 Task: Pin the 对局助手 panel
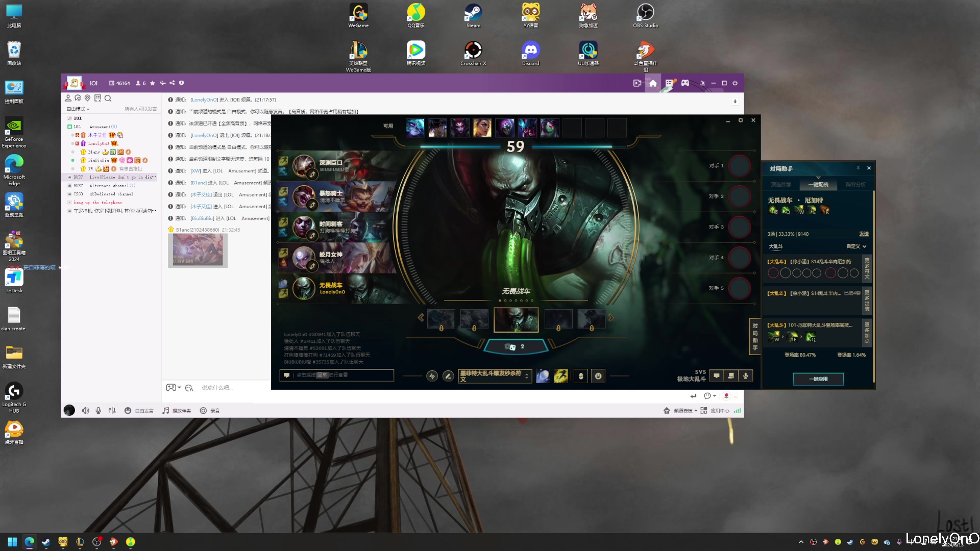(x=858, y=168)
